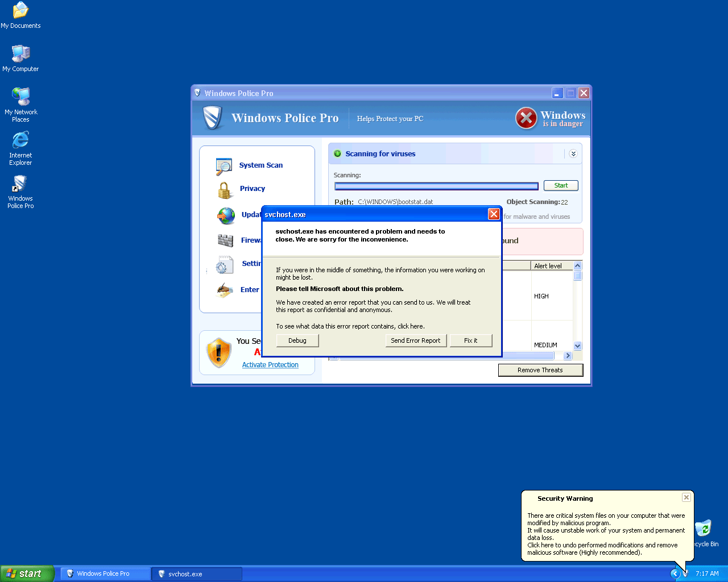Select the System Scan menu item
The width and height of the screenshot is (728, 582).
pyautogui.click(x=260, y=165)
